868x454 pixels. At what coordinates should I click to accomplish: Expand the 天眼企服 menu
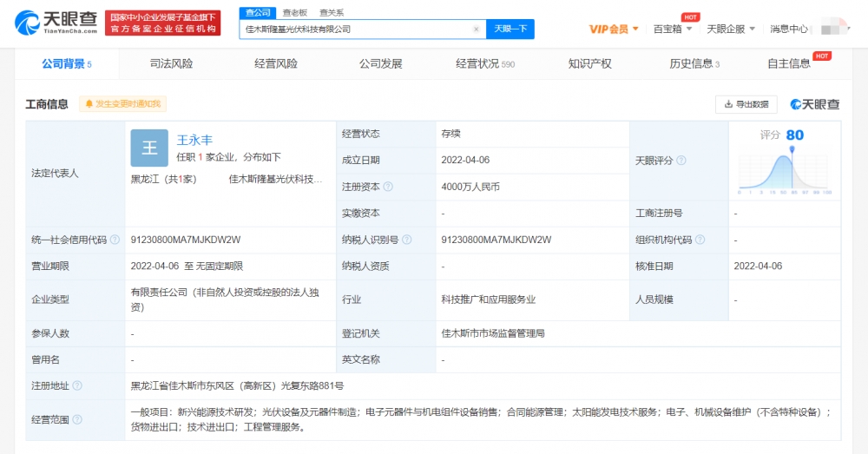[x=731, y=29]
